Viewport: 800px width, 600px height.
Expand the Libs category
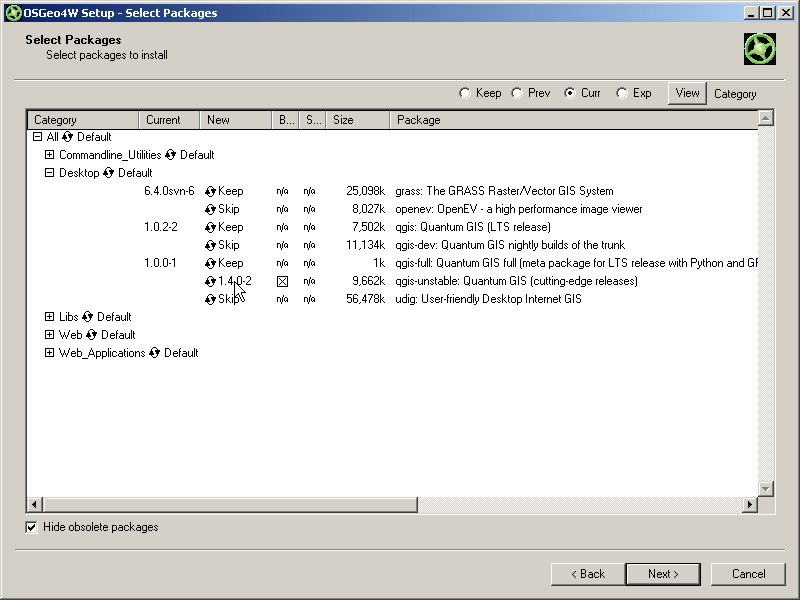pos(49,317)
